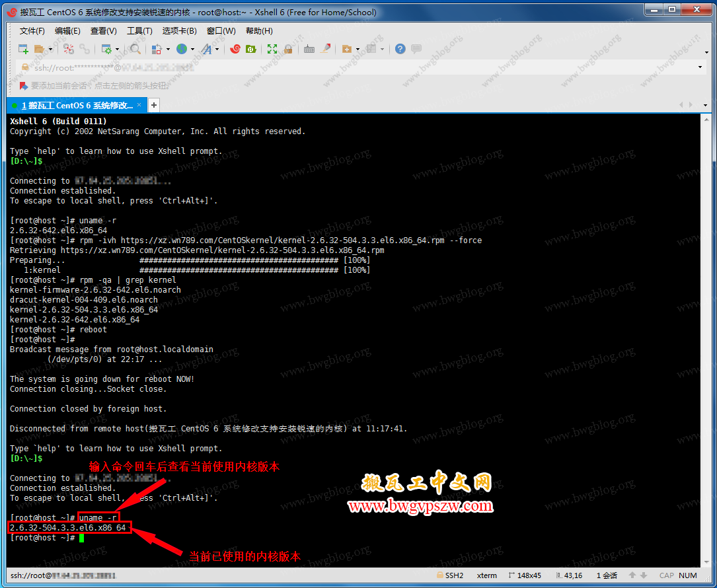This screenshot has height=588, width=717.
Task: Expand the color scheme dropdown arrow
Action: (169, 50)
